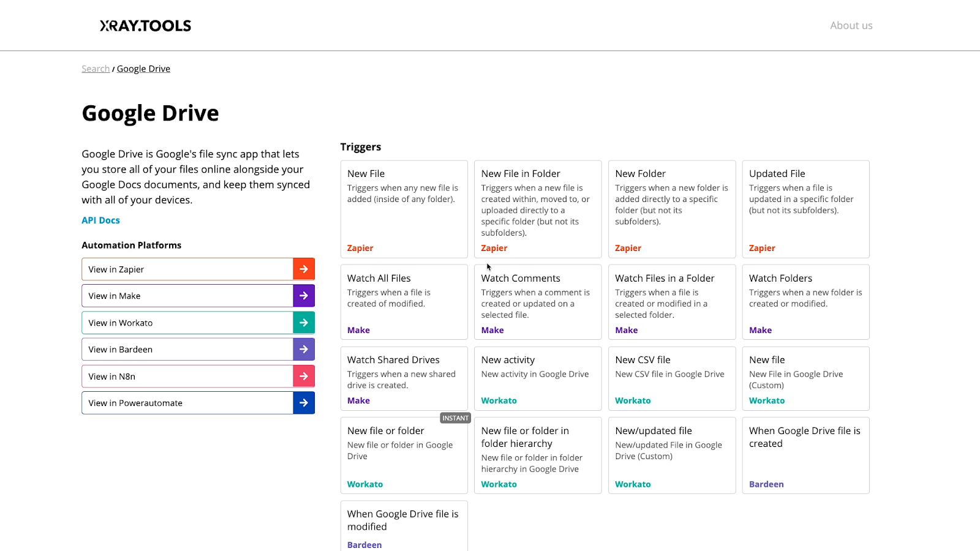
Task: Go back to Search breadcrumb
Action: [x=96, y=69]
